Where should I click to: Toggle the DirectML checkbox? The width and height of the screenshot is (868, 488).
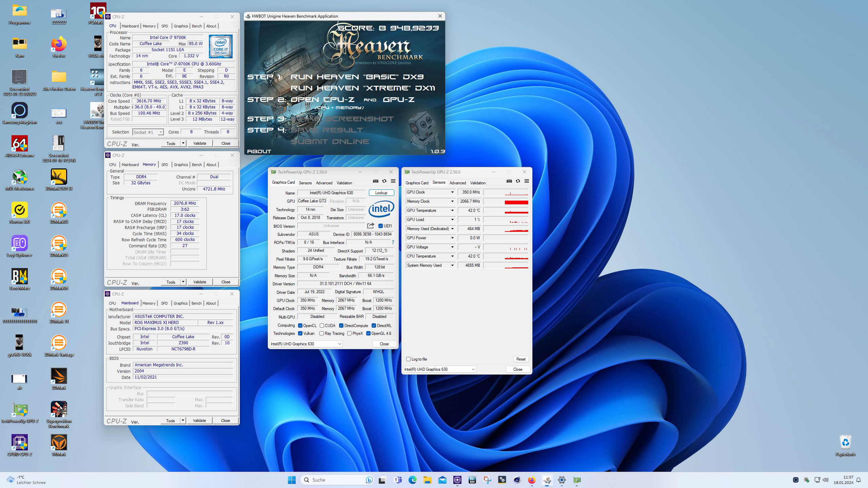[374, 326]
